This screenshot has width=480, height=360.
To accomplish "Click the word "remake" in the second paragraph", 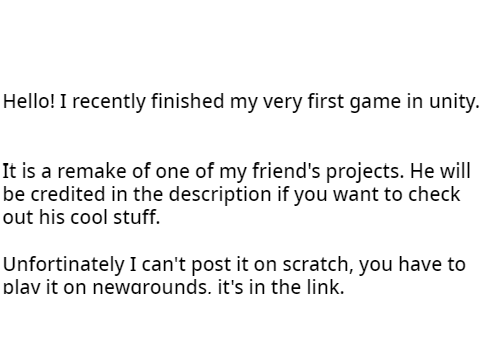I will (x=92, y=171).
